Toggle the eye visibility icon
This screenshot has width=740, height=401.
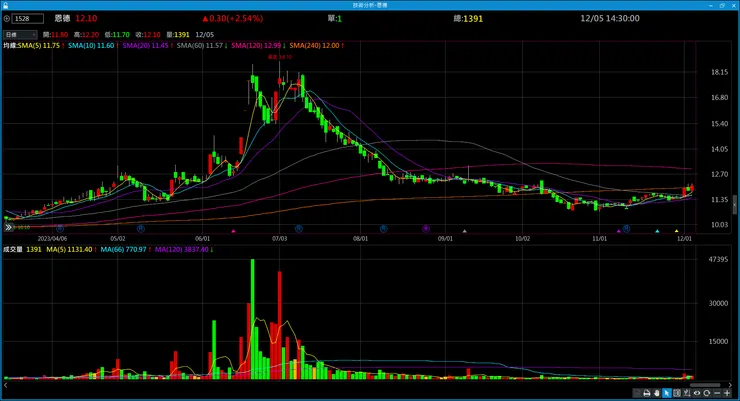pos(697,393)
